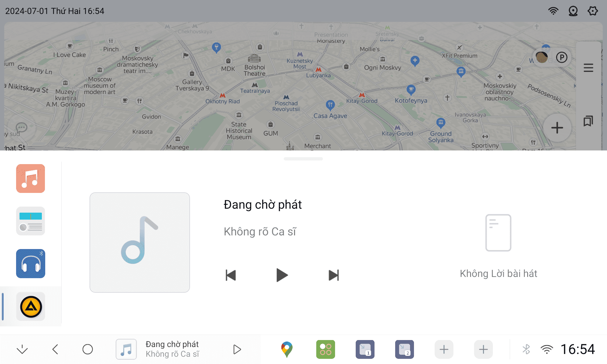Open map bookmarks icon

[588, 121]
